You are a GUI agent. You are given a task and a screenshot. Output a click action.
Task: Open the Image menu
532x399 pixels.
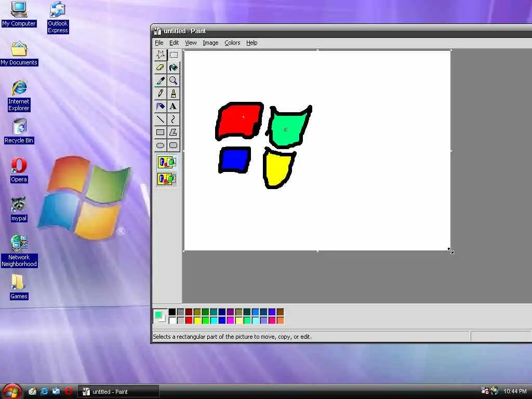(x=210, y=43)
